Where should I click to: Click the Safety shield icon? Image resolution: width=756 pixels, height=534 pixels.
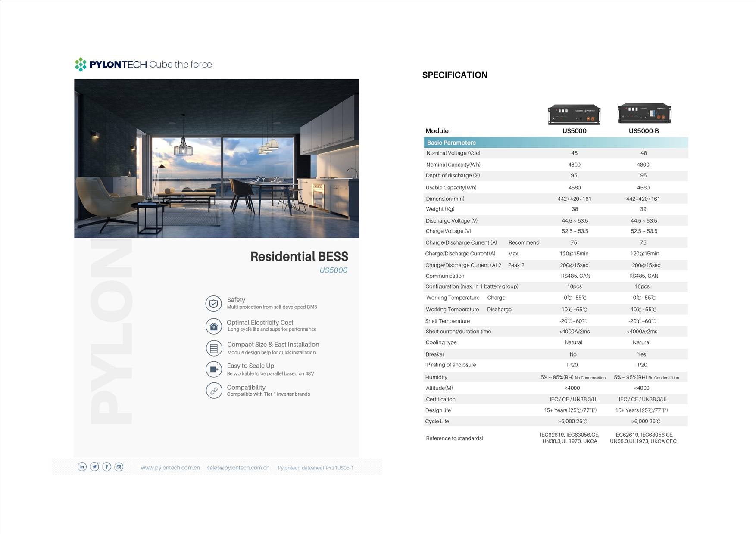[x=213, y=304]
